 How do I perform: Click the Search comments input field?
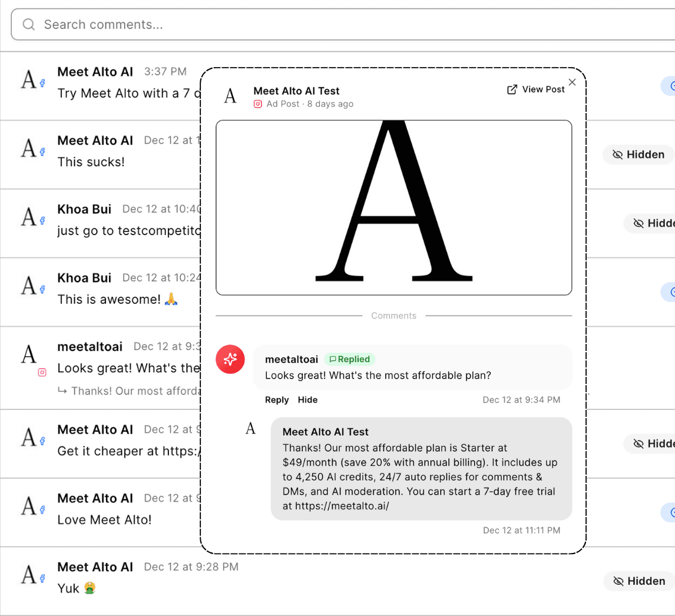[343, 25]
